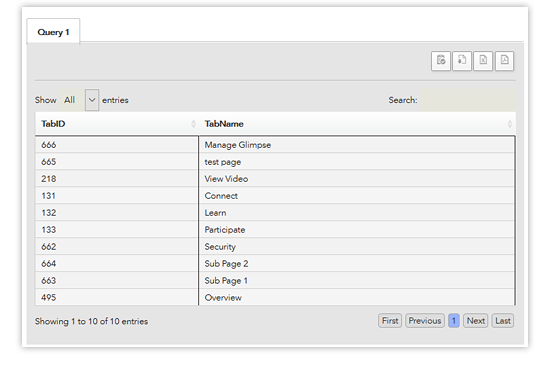Screen dimensions: 550x380
Task: Click TabID value 495
Action: (x=49, y=297)
